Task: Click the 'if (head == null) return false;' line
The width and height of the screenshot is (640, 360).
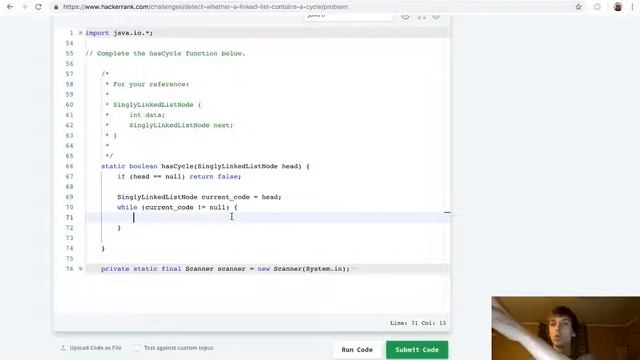Action: click(179, 176)
